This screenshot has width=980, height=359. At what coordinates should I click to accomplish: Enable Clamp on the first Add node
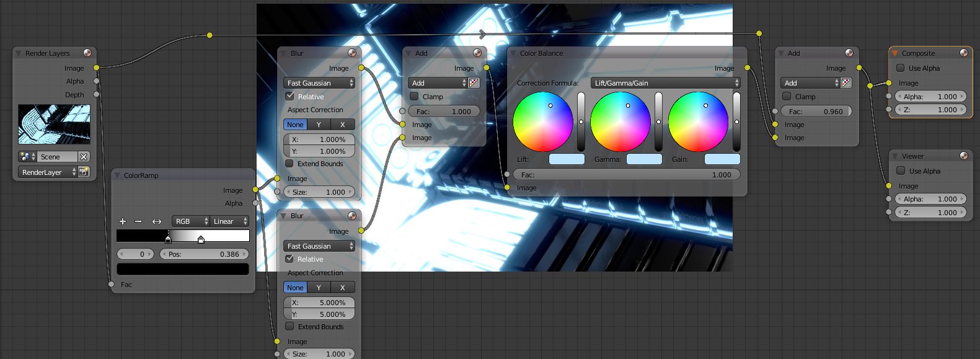click(x=414, y=96)
